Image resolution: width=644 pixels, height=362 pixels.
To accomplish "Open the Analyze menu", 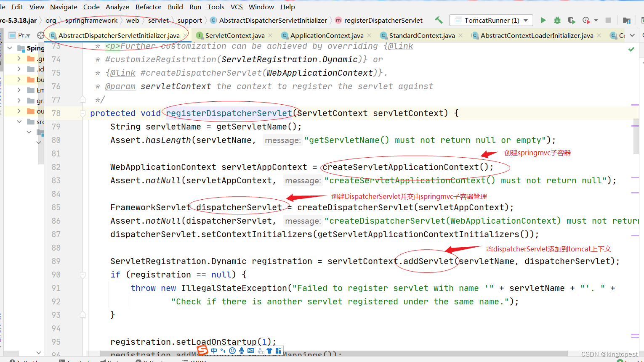I will [117, 7].
